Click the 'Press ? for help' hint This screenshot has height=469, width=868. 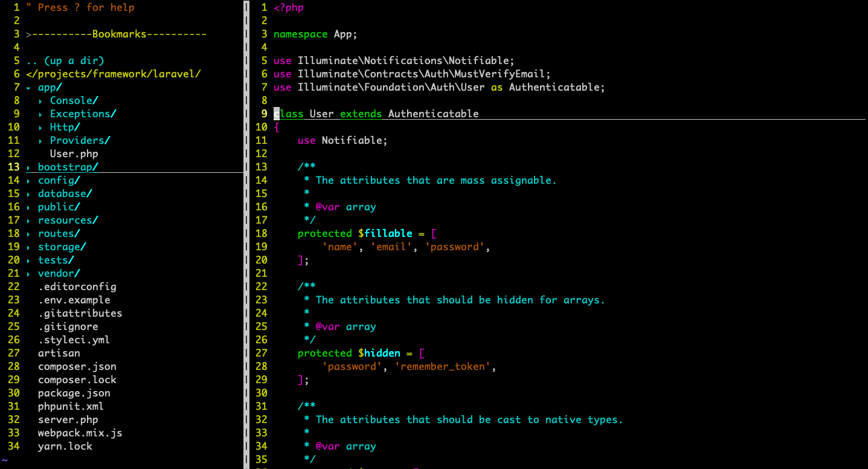click(x=80, y=7)
